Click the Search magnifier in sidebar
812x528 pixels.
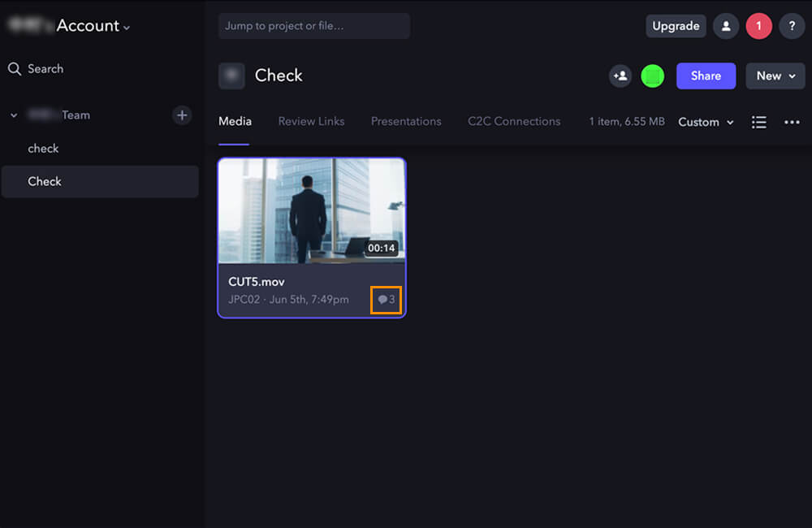point(15,69)
